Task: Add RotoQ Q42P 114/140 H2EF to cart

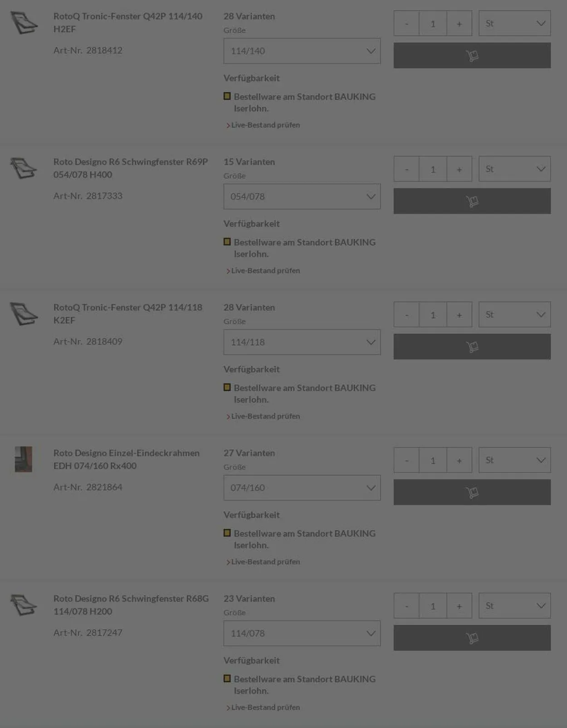Action: 472,55
